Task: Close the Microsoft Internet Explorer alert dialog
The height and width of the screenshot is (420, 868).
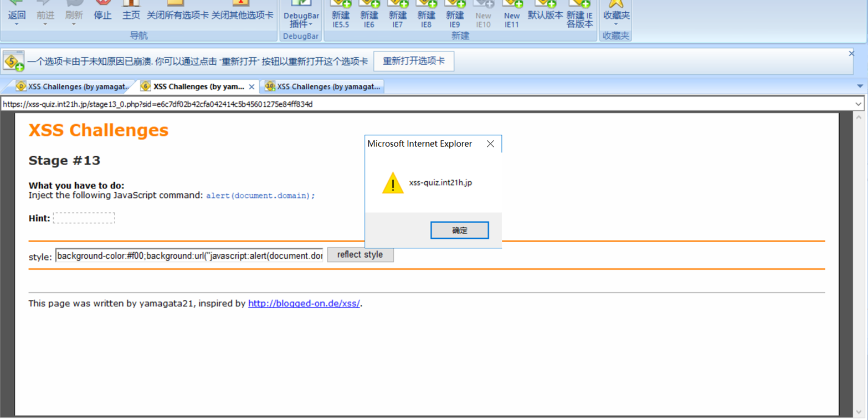Action: [x=490, y=144]
